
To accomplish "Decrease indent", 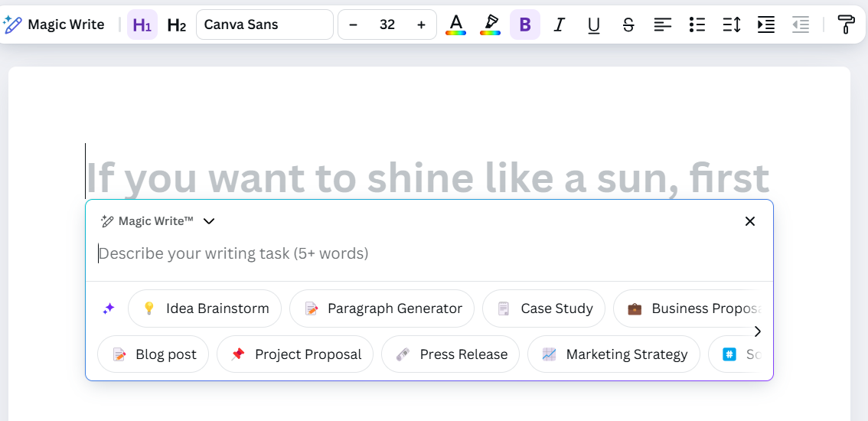I will [801, 24].
